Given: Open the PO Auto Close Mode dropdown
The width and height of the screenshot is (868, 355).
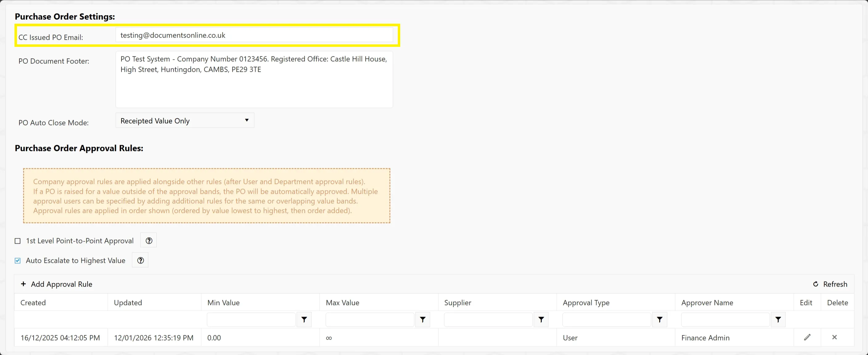Looking at the screenshot, I should point(185,120).
